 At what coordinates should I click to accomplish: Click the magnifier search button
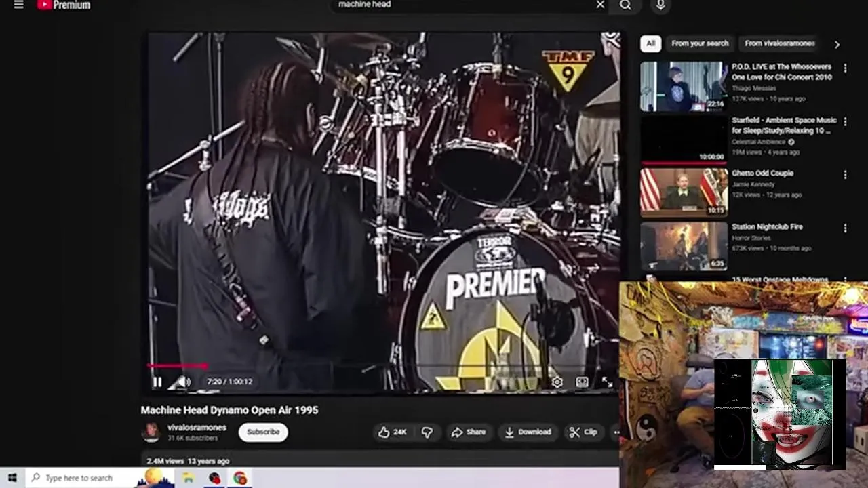[625, 5]
